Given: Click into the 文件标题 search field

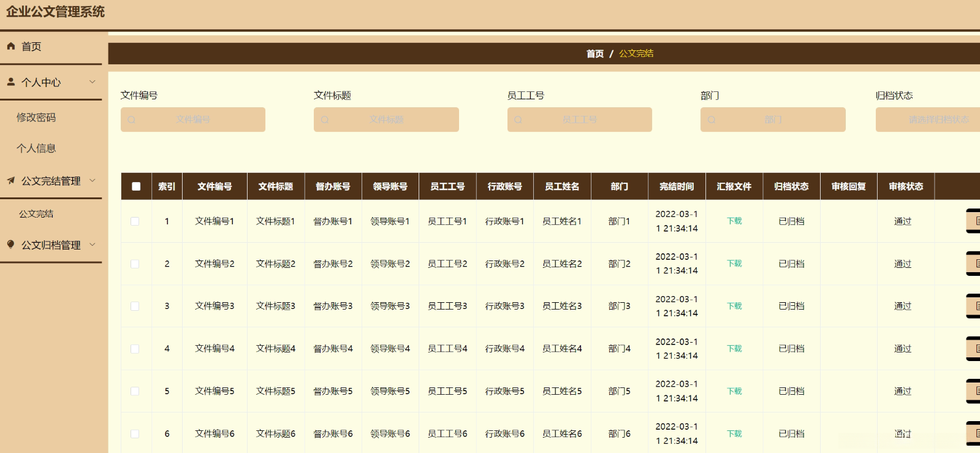Looking at the screenshot, I should point(386,120).
